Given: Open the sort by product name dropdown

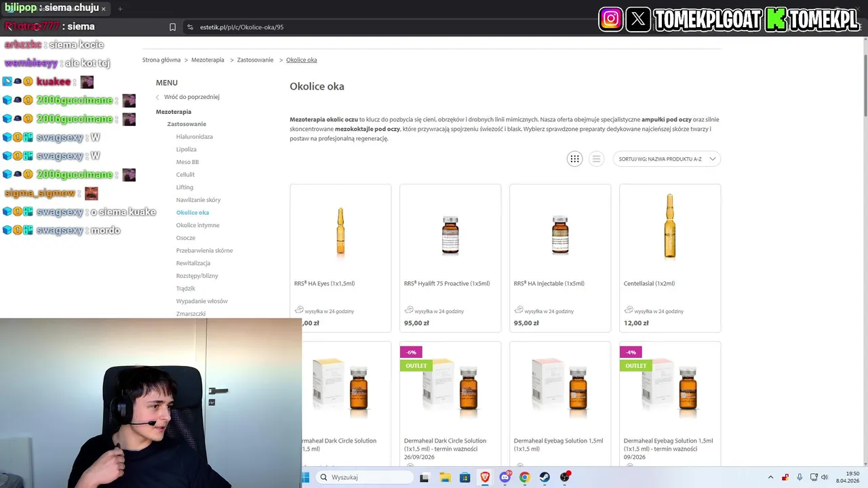Looking at the screenshot, I should (667, 159).
